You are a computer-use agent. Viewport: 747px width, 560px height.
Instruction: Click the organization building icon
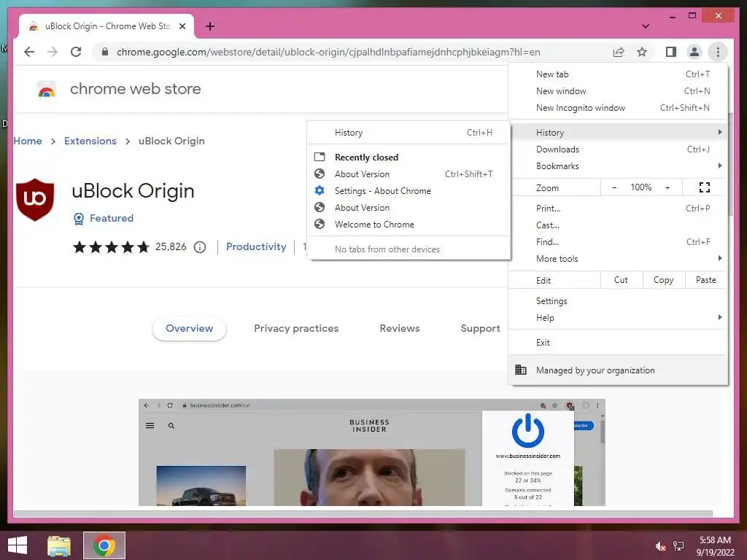(521, 370)
